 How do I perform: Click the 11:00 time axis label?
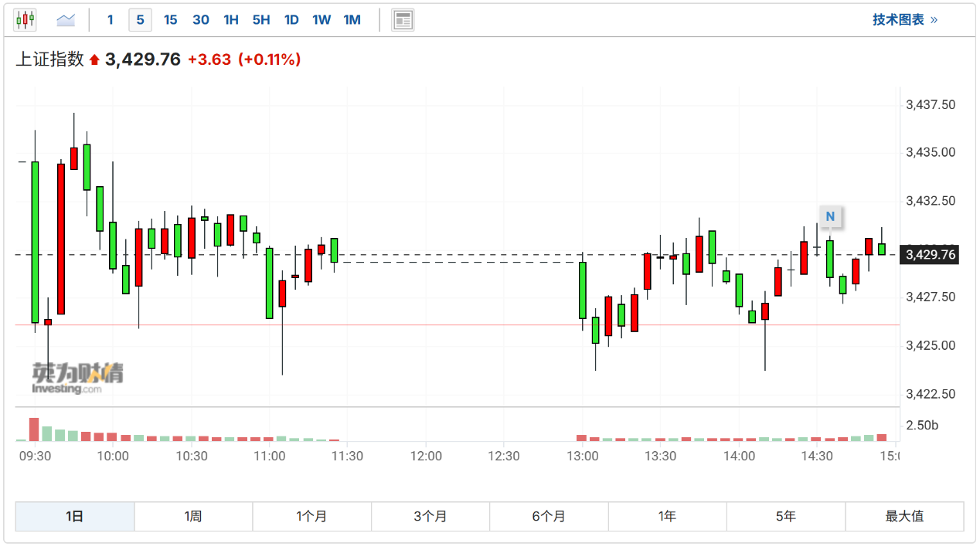tap(269, 456)
